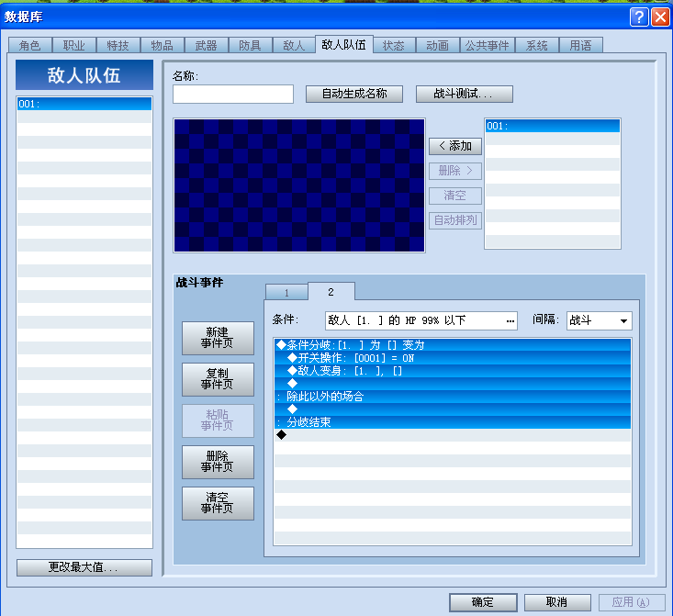Click the 条件 condition field

coord(421,320)
